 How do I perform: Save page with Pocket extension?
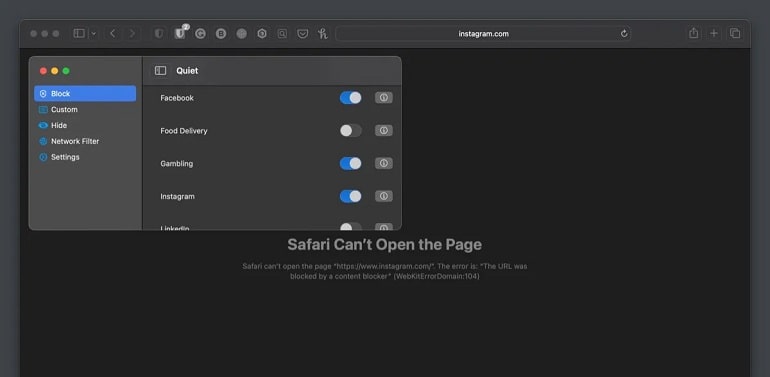click(303, 33)
